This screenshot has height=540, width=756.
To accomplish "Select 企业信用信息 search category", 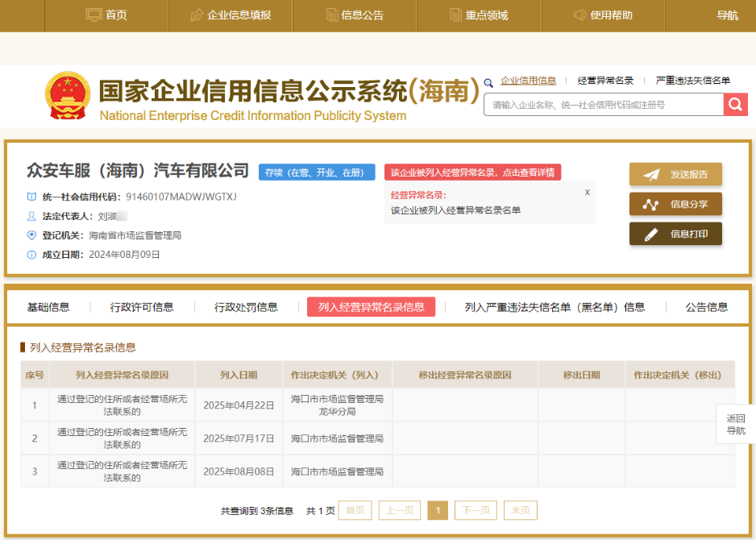I will [528, 81].
